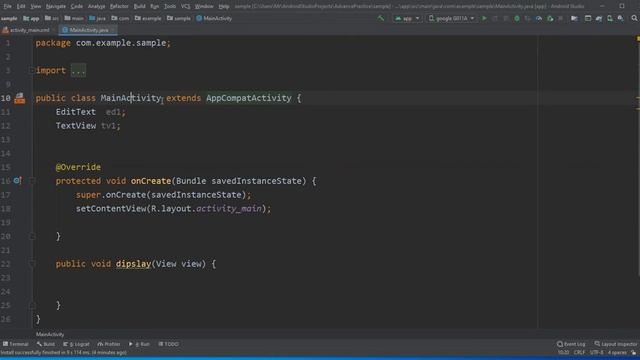The height and width of the screenshot is (360, 640).
Task: Click the collapsed import ellipsis placeholder
Action: point(78,71)
